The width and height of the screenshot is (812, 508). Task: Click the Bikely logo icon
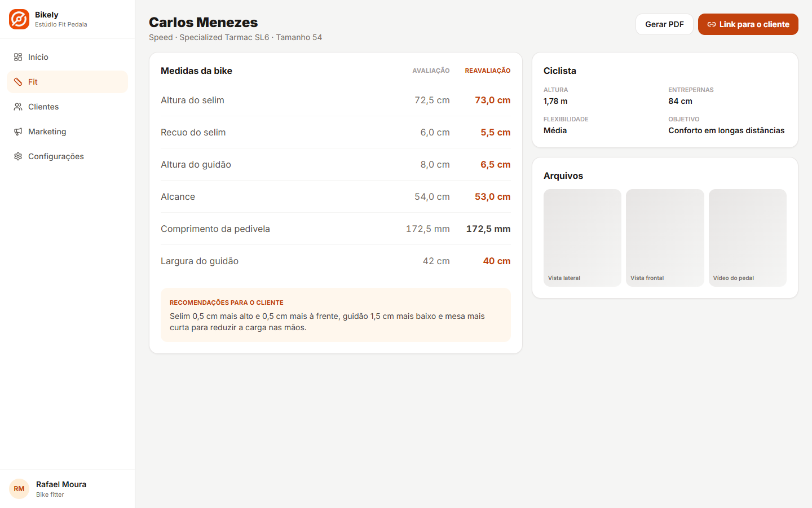(19, 19)
